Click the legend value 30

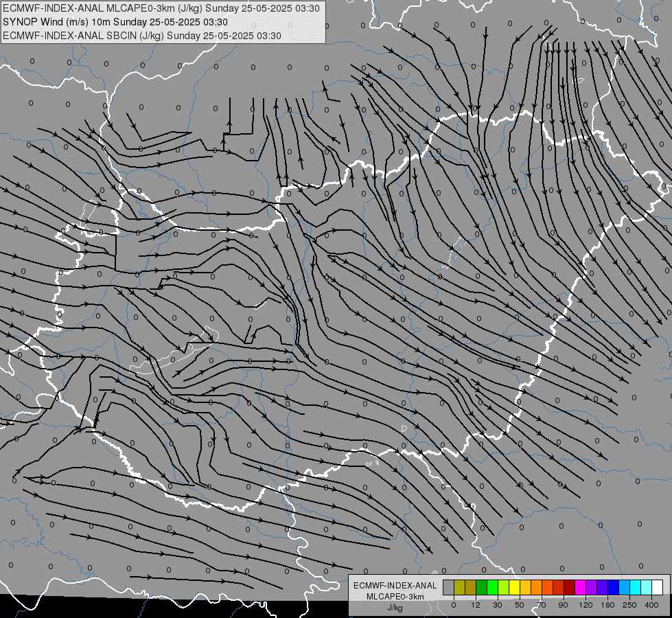[498, 605]
